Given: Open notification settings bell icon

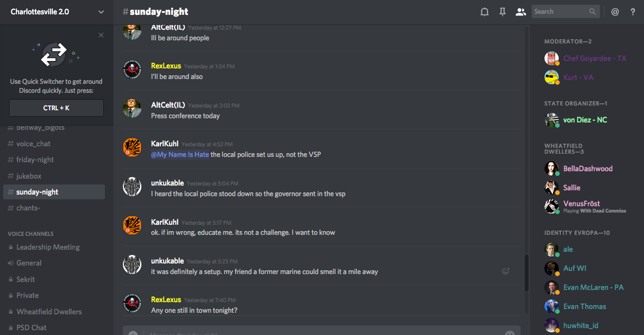Looking at the screenshot, I should 484,12.
